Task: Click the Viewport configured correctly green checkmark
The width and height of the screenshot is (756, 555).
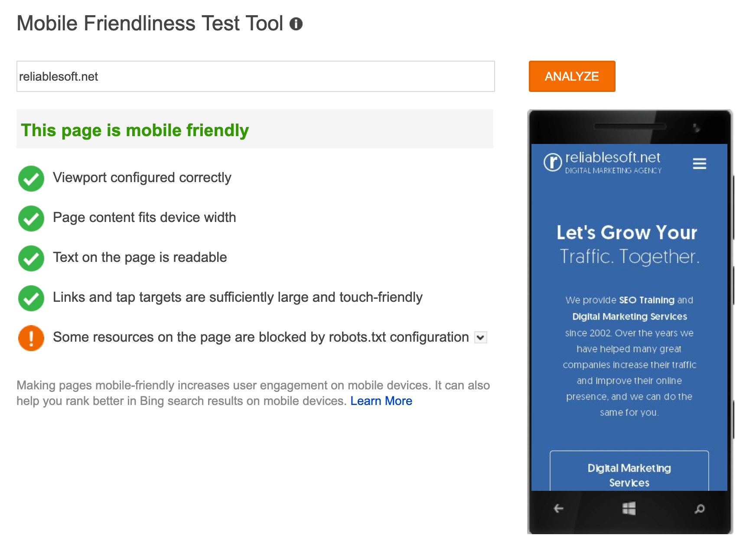Action: coord(31,178)
